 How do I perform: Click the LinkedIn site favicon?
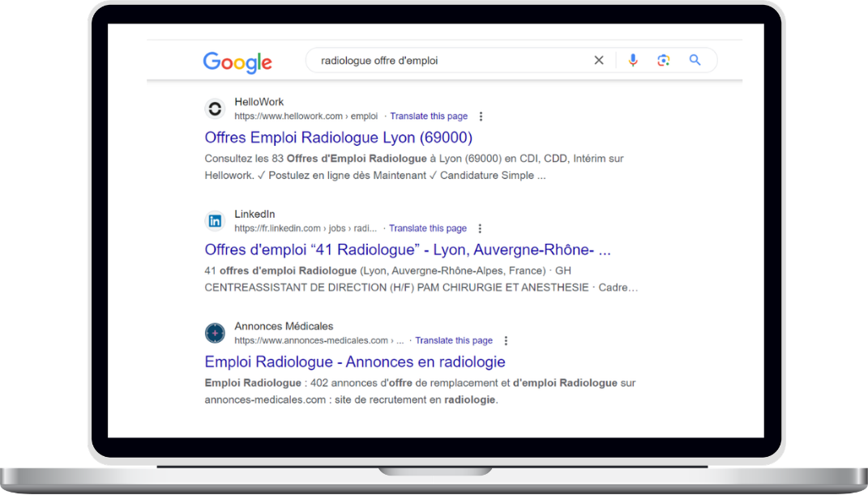coord(215,220)
